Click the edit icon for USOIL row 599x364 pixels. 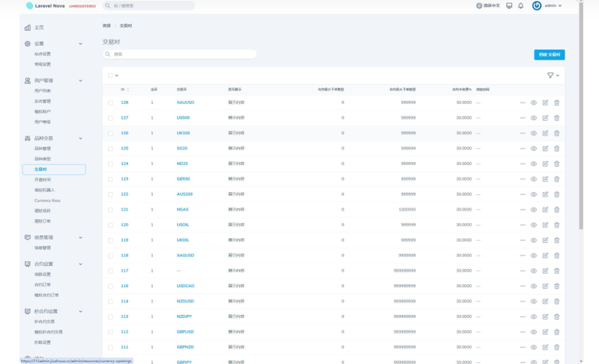click(x=545, y=225)
